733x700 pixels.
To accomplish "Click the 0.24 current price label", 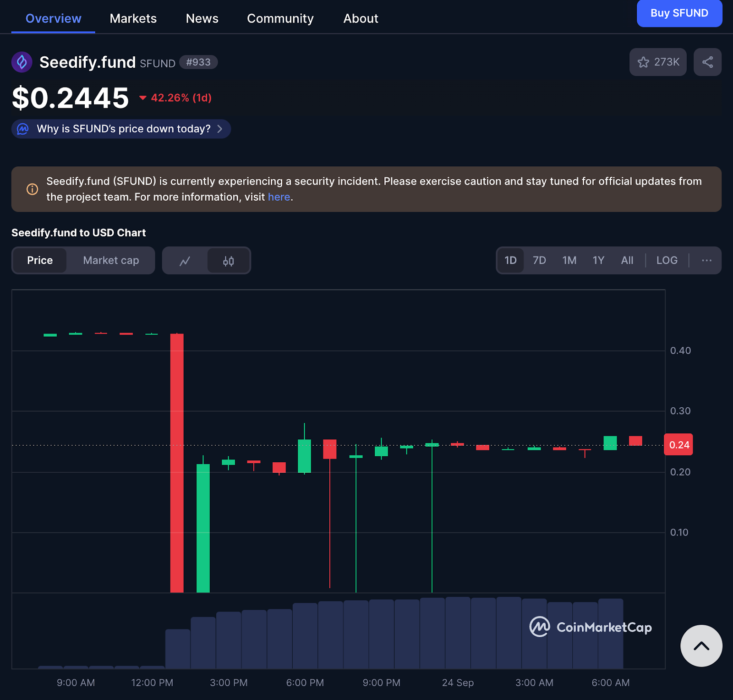I will (x=678, y=445).
